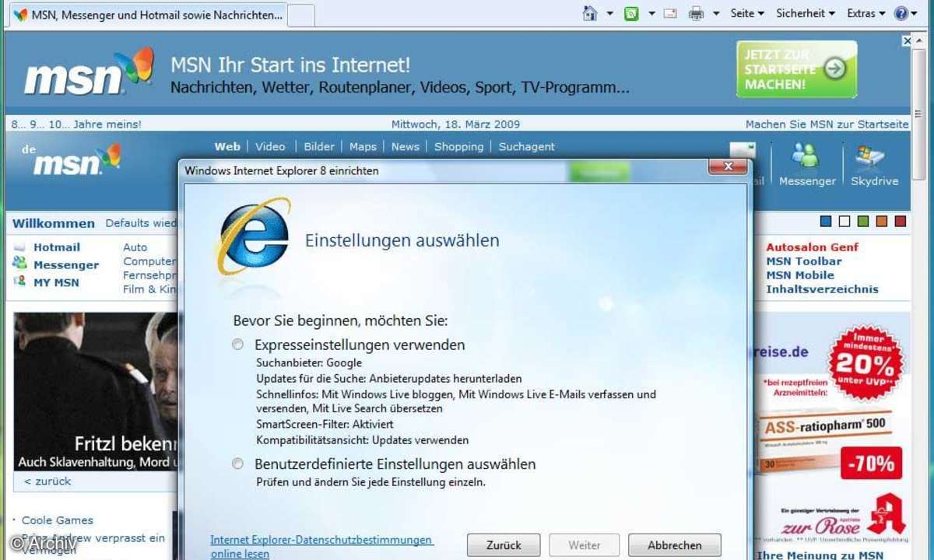Open the Home button dropdown arrow
The height and width of the screenshot is (560, 934).
[610, 13]
